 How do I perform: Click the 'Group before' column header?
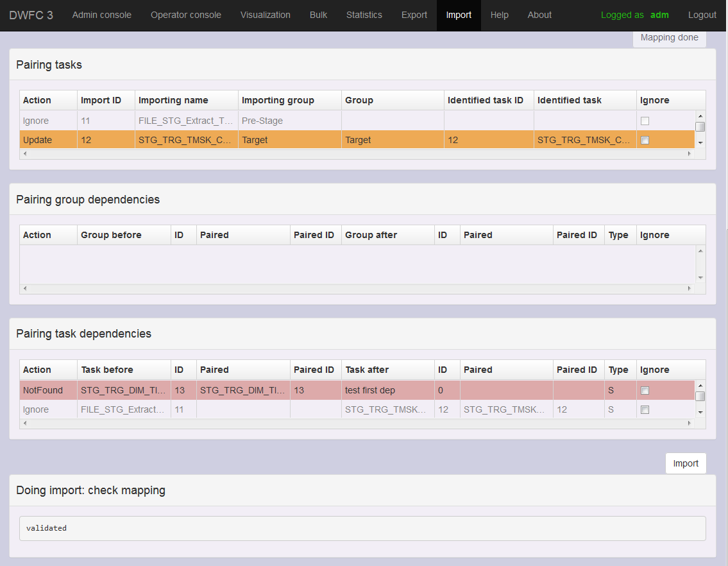click(124, 235)
